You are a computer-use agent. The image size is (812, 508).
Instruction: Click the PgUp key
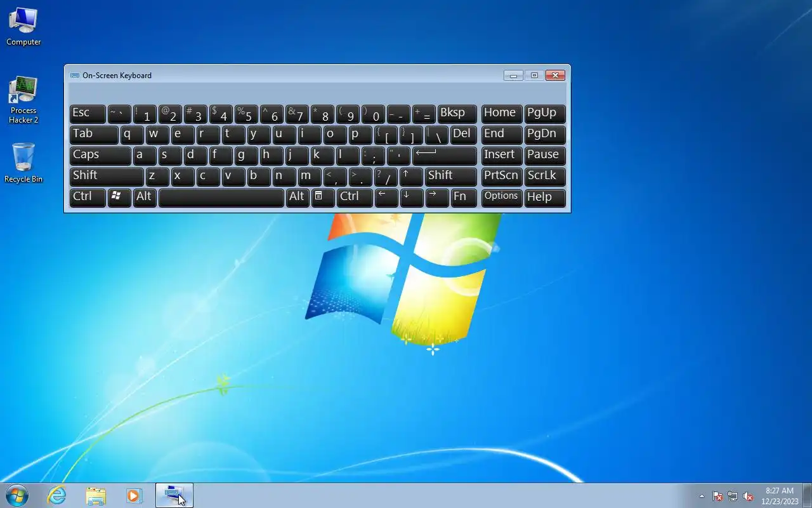(545, 114)
